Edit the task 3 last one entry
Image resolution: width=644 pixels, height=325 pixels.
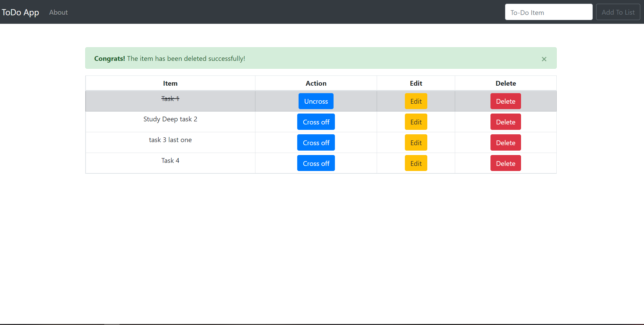click(x=416, y=142)
